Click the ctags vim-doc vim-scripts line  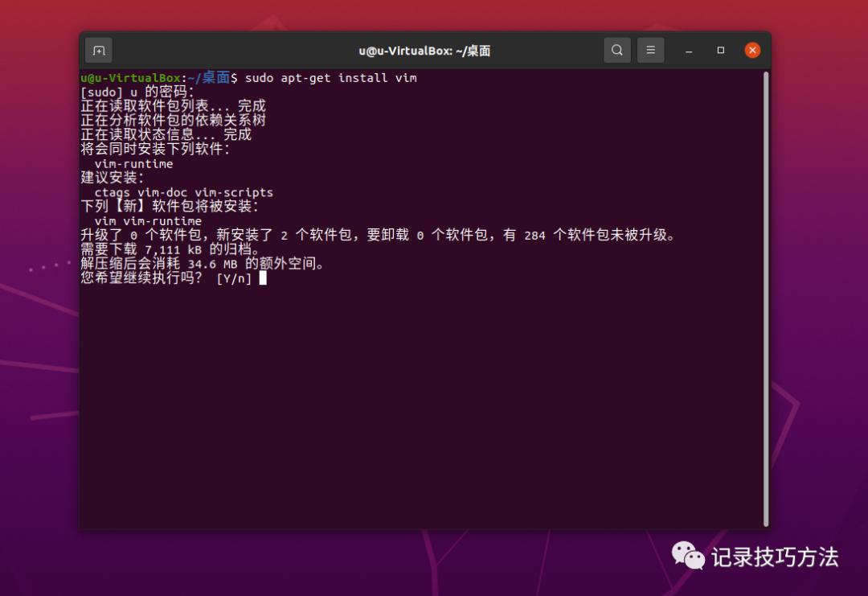[x=184, y=192]
